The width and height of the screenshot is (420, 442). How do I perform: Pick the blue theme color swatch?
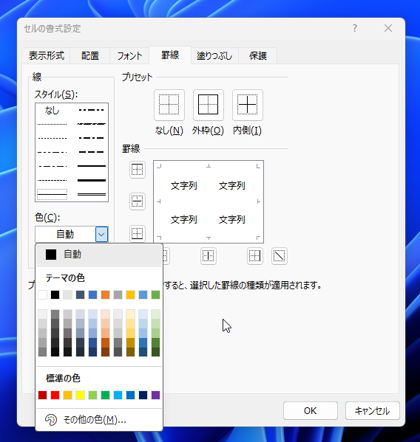click(x=93, y=295)
